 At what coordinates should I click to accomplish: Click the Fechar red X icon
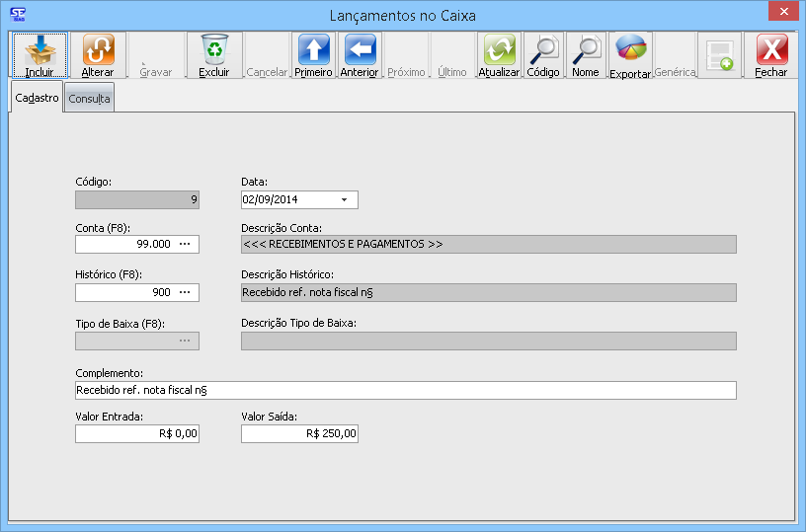point(771,49)
